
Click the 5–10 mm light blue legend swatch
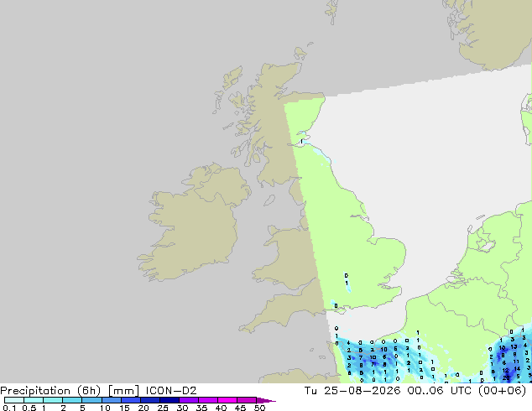click(x=92, y=400)
